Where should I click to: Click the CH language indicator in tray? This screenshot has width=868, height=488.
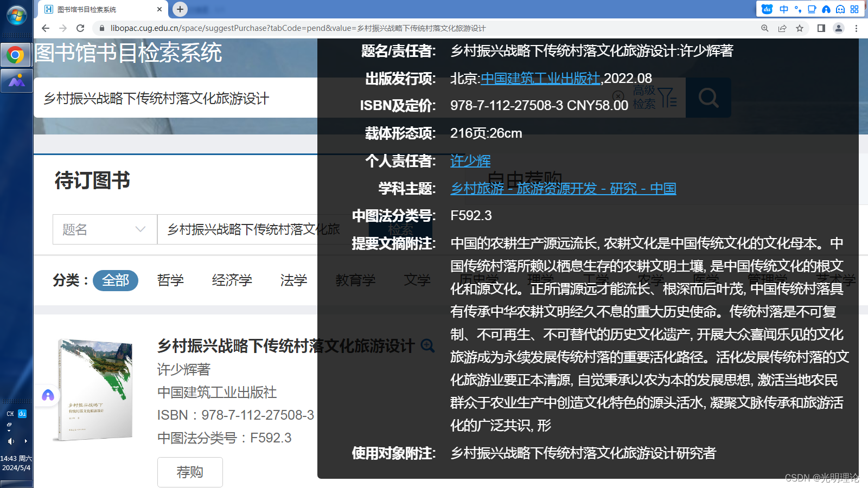point(10,414)
